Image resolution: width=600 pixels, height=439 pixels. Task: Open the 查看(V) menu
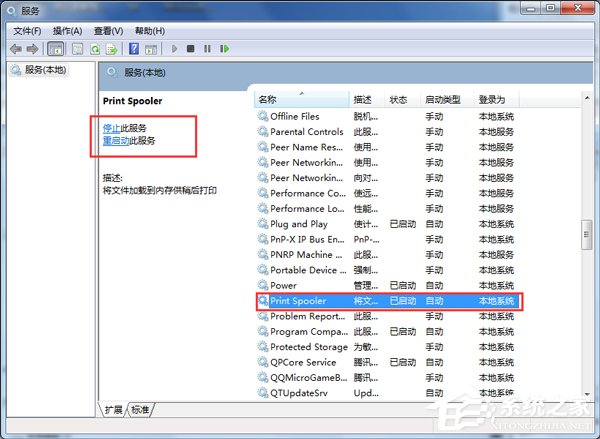(108, 31)
